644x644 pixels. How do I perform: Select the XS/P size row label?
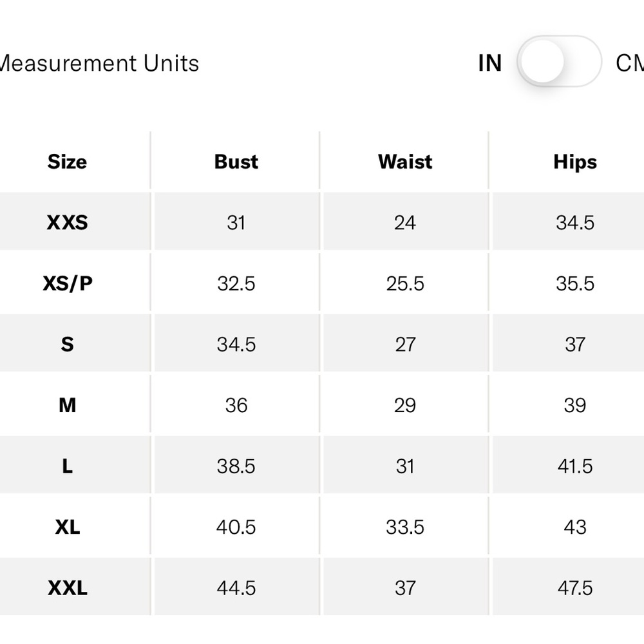pyautogui.click(x=68, y=283)
